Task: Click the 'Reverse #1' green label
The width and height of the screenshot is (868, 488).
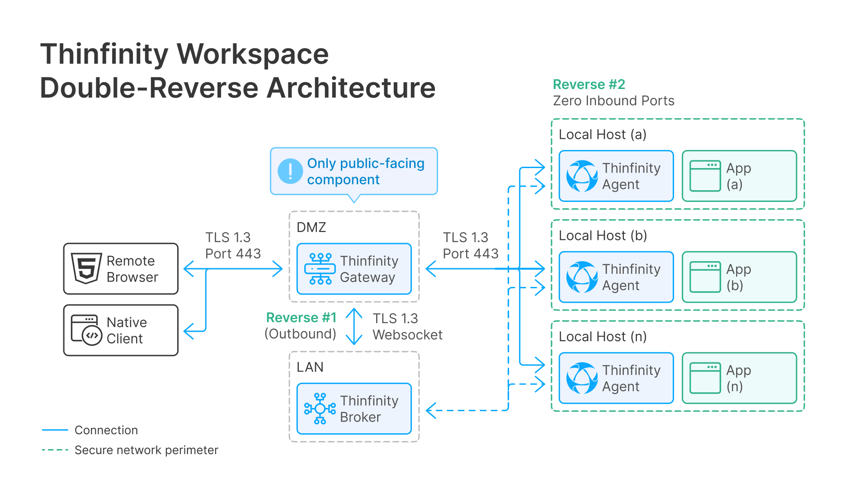Action: pos(301,318)
